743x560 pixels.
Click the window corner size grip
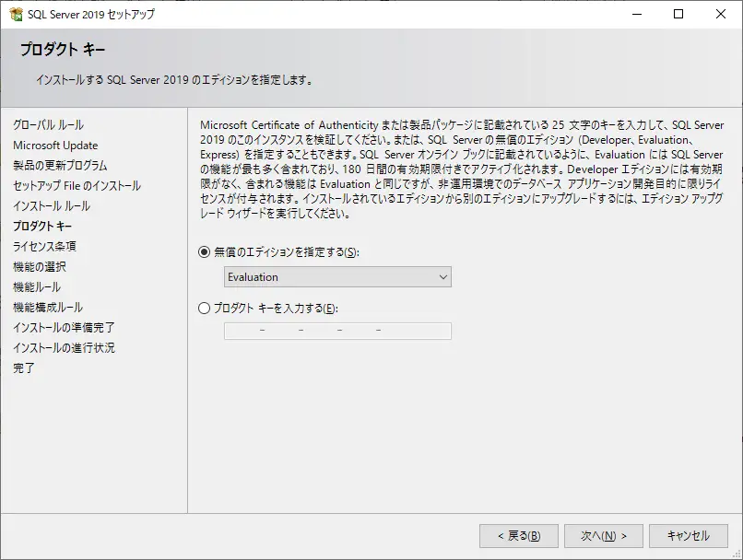point(737,554)
